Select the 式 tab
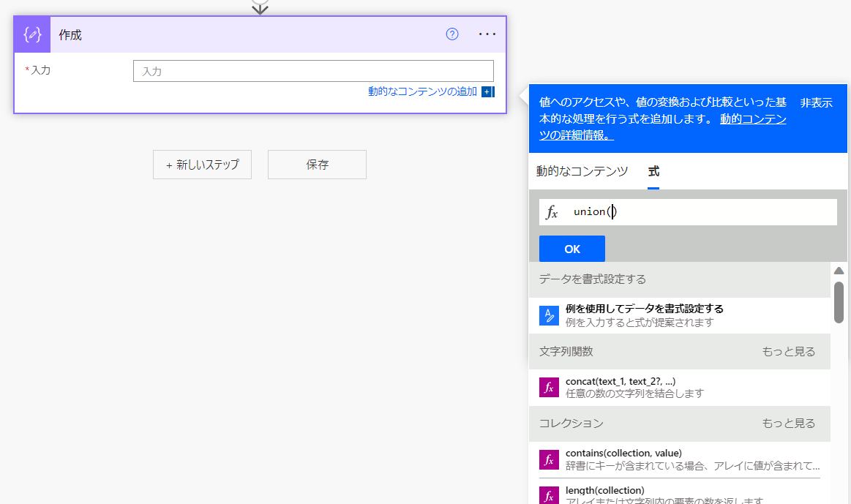This screenshot has width=851, height=504. click(653, 171)
